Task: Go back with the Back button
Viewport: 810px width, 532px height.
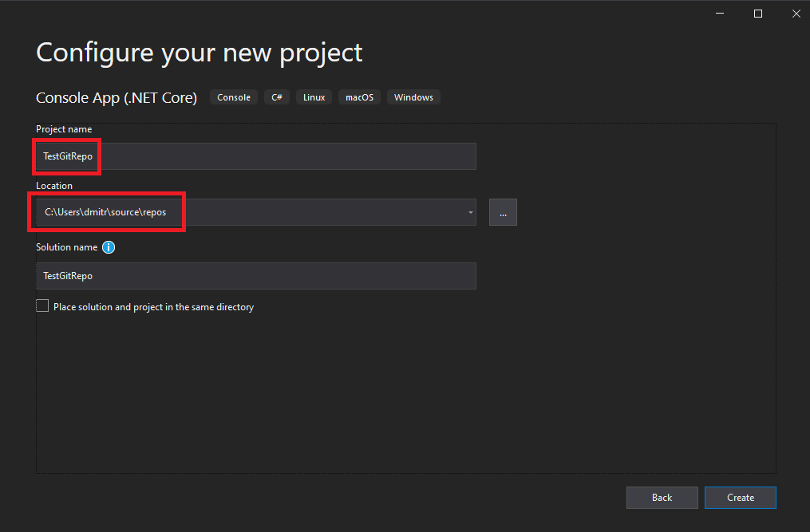Action: point(662,498)
